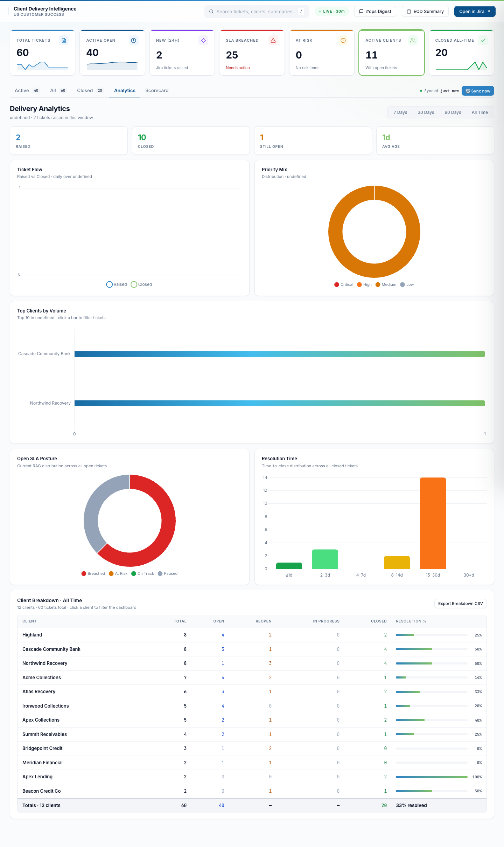Click the Avg Age stat card

[x=435, y=141]
